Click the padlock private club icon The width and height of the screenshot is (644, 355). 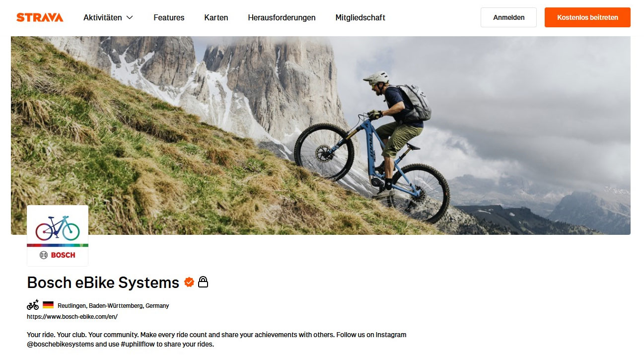tap(203, 282)
